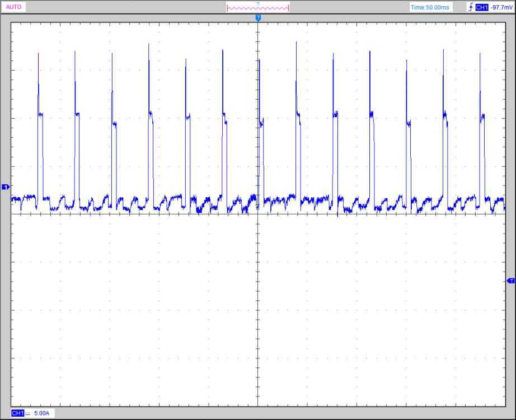Click the rising edge trigger icon

[x=470, y=7]
